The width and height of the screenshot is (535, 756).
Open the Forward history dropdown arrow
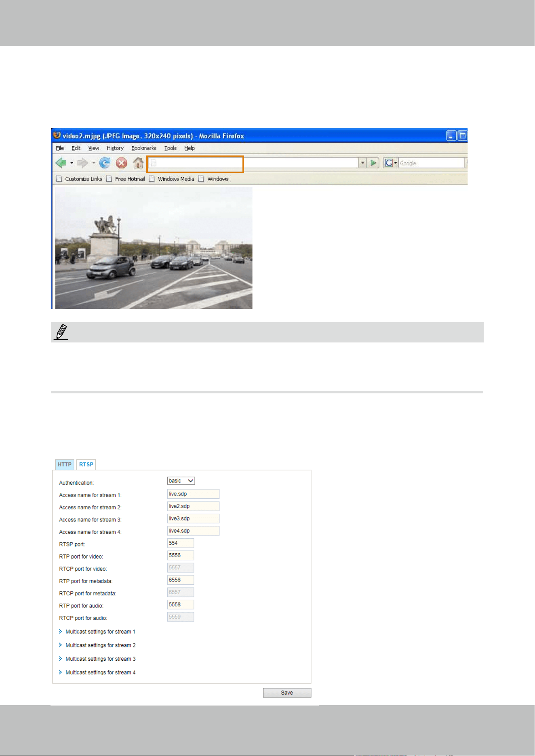pos(93,163)
